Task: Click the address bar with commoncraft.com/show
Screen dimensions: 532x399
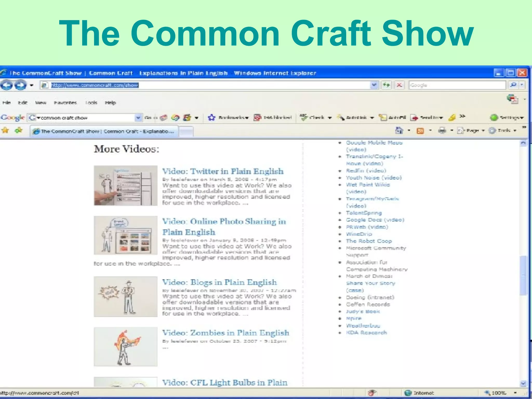Action: pyautogui.click(x=205, y=85)
